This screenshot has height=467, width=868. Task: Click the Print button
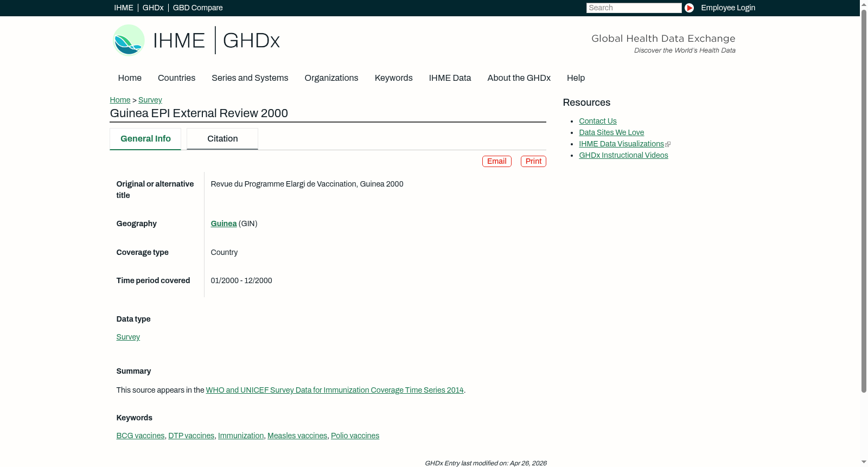point(533,161)
